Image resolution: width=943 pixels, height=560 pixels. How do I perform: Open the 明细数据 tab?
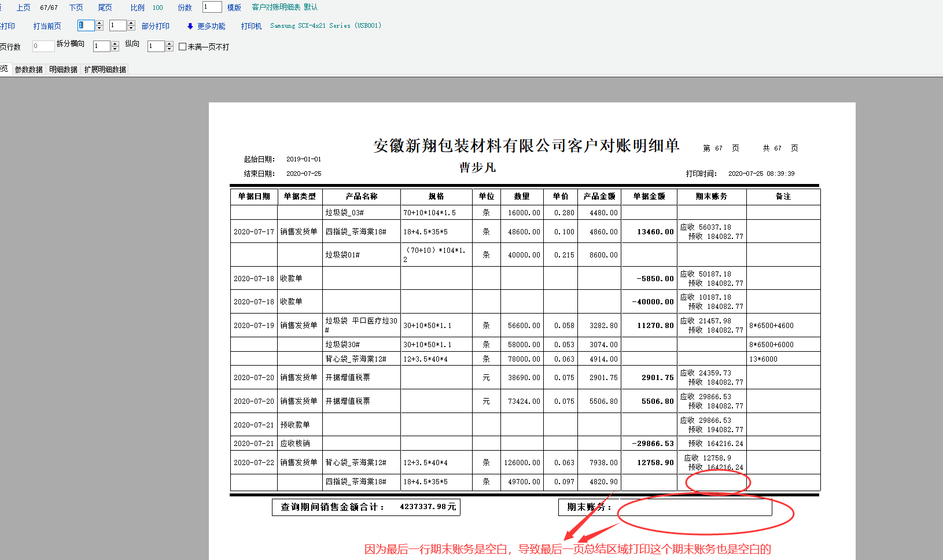63,69
